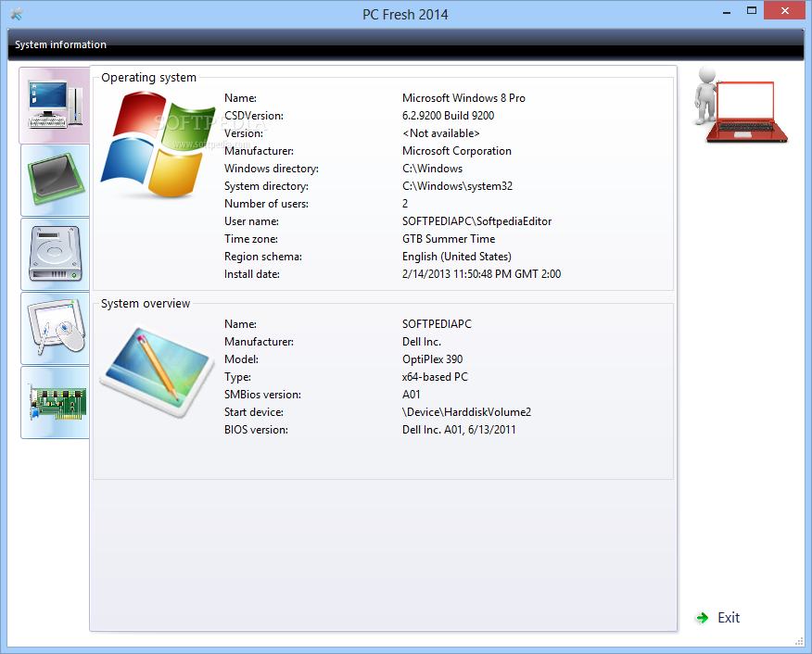This screenshot has width=812, height=654.
Task: Exit the System information screen
Action: pos(729,618)
